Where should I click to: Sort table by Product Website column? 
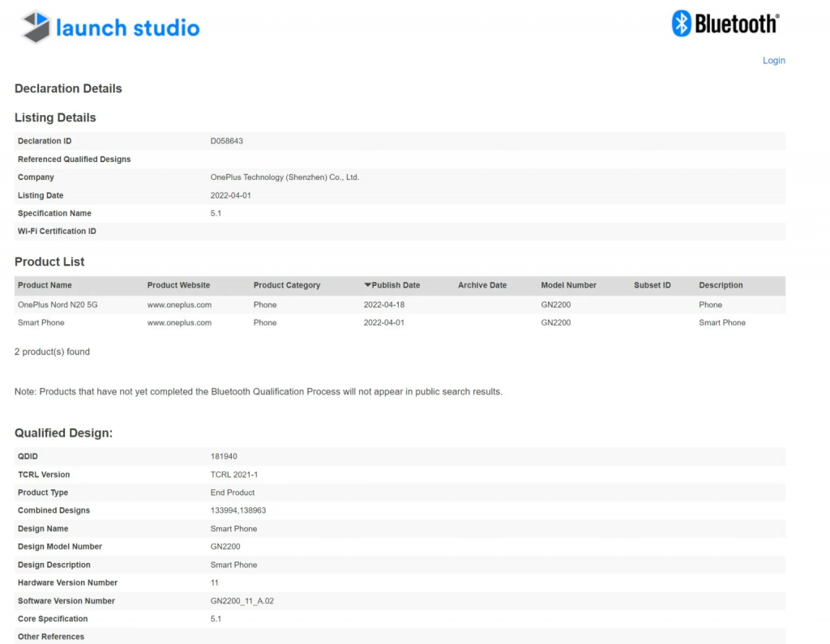[x=178, y=285]
